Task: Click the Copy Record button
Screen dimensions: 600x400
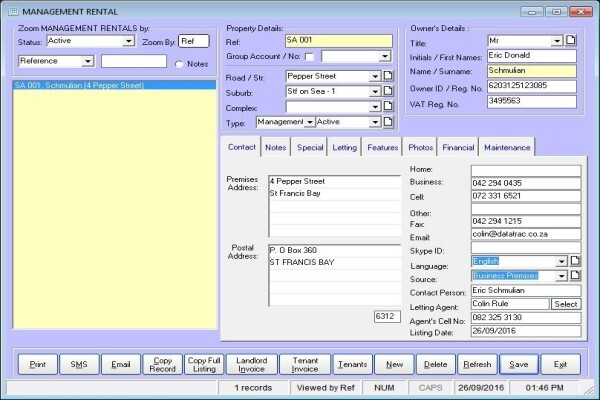Action: coord(162,364)
